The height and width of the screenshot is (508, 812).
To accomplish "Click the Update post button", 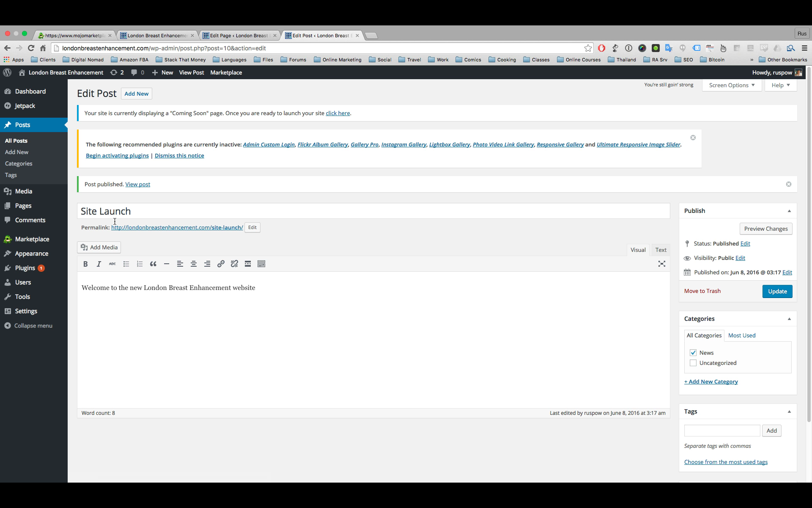I will pyautogui.click(x=777, y=291).
